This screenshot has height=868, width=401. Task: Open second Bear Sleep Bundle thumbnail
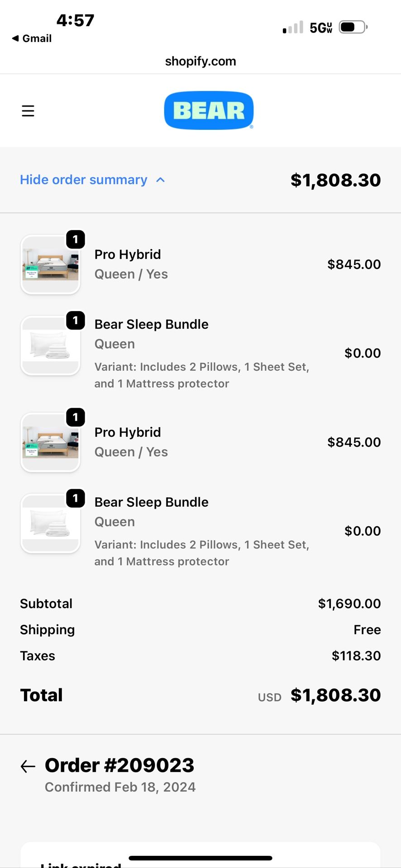click(50, 524)
